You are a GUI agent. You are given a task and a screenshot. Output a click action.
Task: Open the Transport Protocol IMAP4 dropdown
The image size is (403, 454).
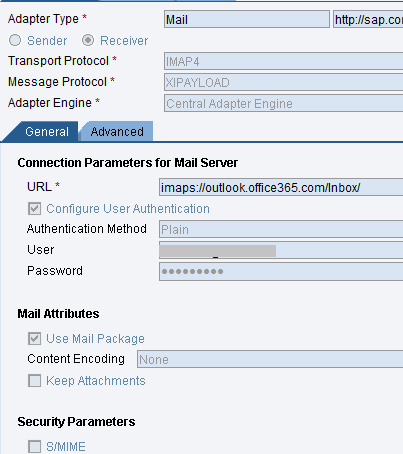[283, 61]
